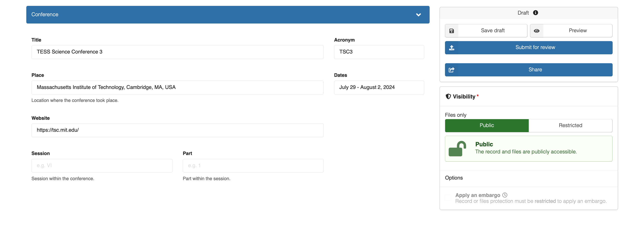Focus the Part input field
Viewport: 644px width, 246px height.
(253, 165)
